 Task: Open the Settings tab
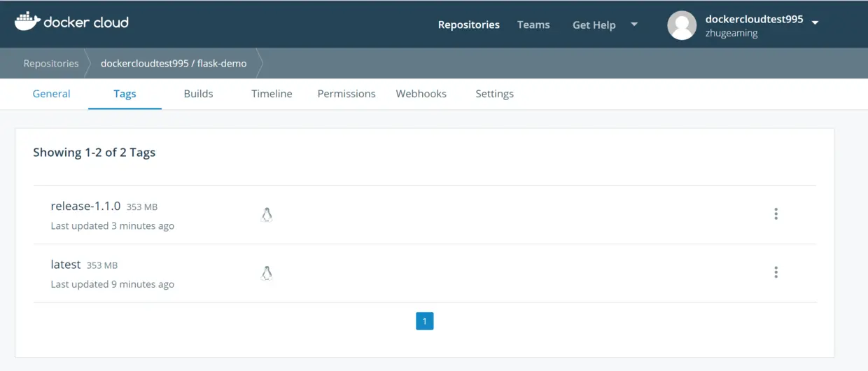click(x=494, y=94)
